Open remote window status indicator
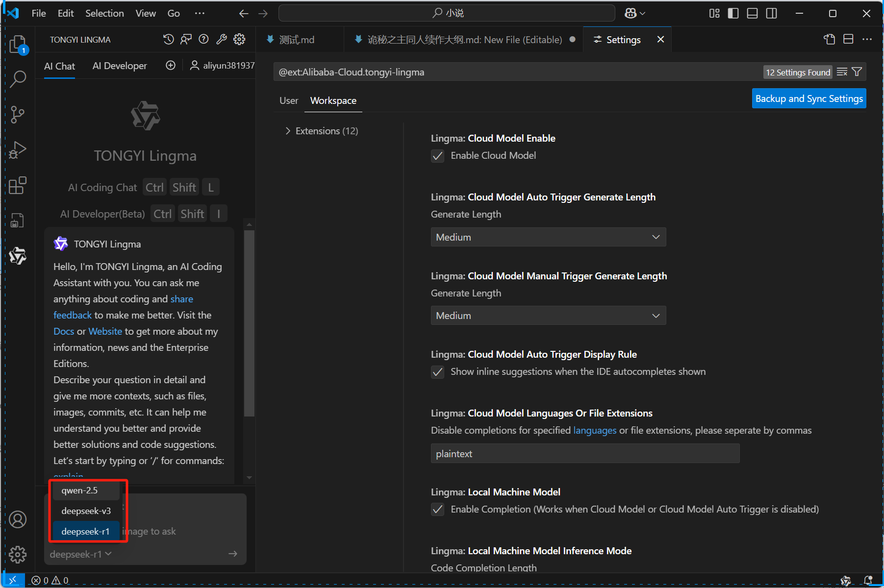 tap(13, 580)
